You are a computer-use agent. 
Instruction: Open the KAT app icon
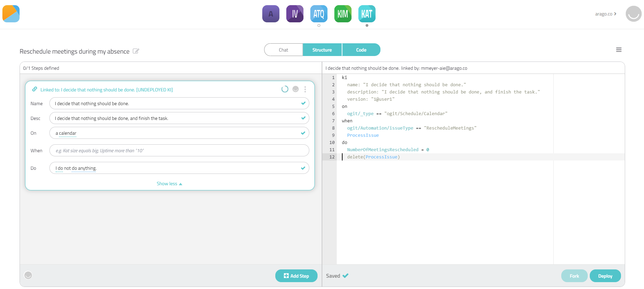[x=367, y=14]
